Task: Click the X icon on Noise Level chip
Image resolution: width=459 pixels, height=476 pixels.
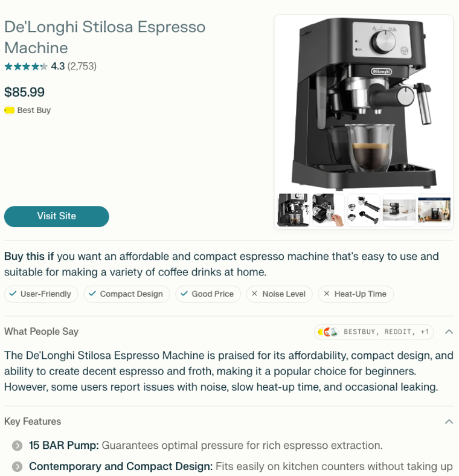Action: click(254, 294)
